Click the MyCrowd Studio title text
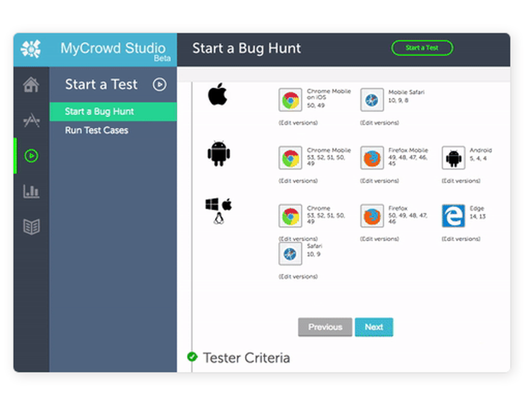Screen dimensions: 532x396 pyautogui.click(x=113, y=48)
